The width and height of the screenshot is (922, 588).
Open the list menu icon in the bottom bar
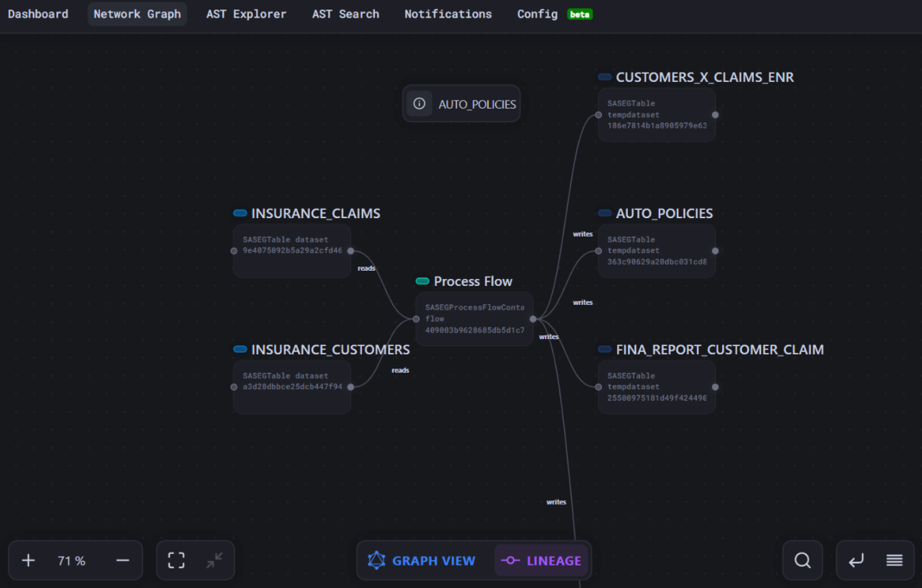[x=895, y=561]
